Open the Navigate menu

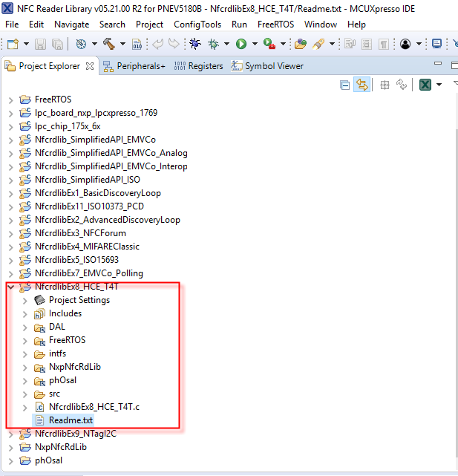click(71, 25)
